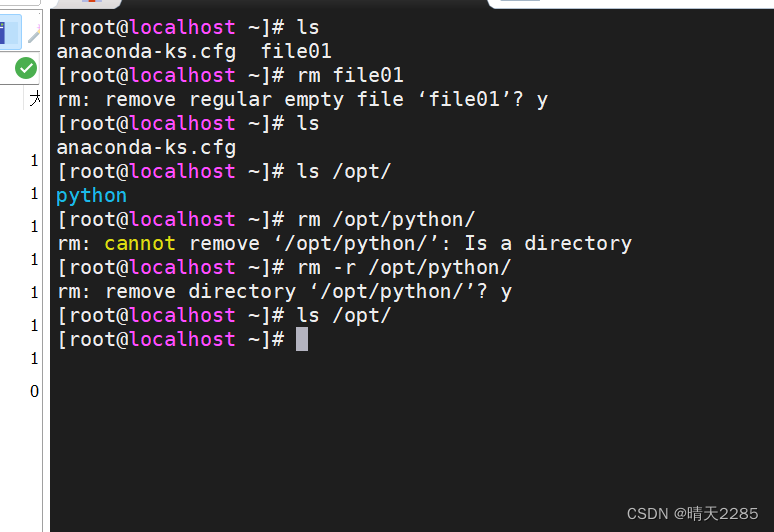774x532 pixels.
Task: Click file01 listed beside anaconda-ks.cfg
Action: 296,51
